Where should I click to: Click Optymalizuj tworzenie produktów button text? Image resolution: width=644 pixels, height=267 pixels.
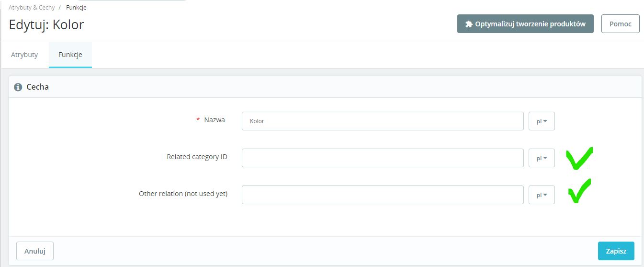click(x=530, y=24)
